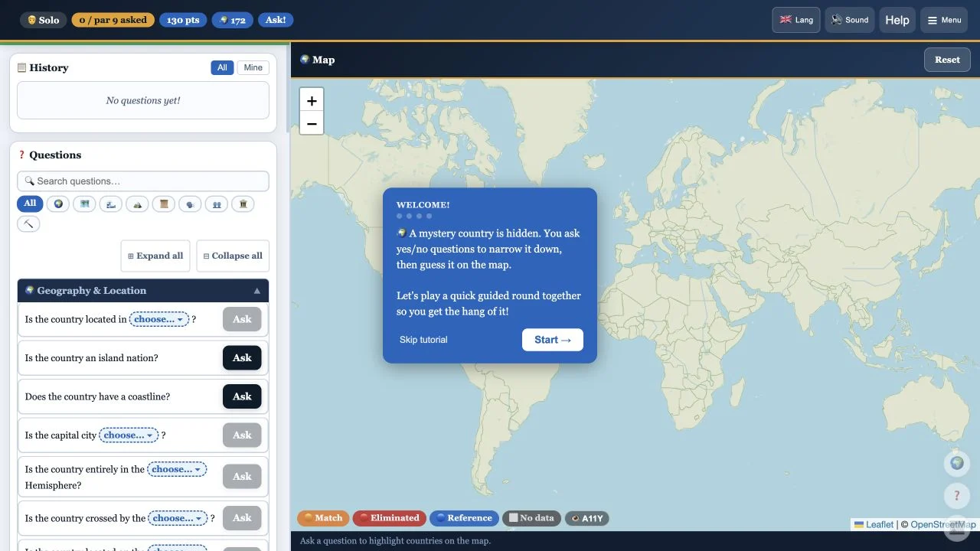
Task: Open the Hemisphere choose dropdown
Action: [177, 469]
